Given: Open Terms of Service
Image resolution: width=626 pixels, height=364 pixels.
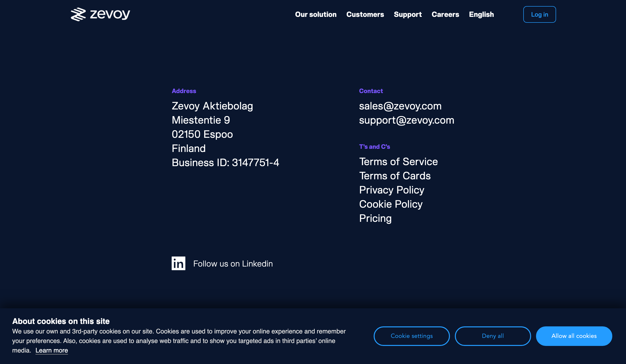Looking at the screenshot, I should pyautogui.click(x=398, y=161).
